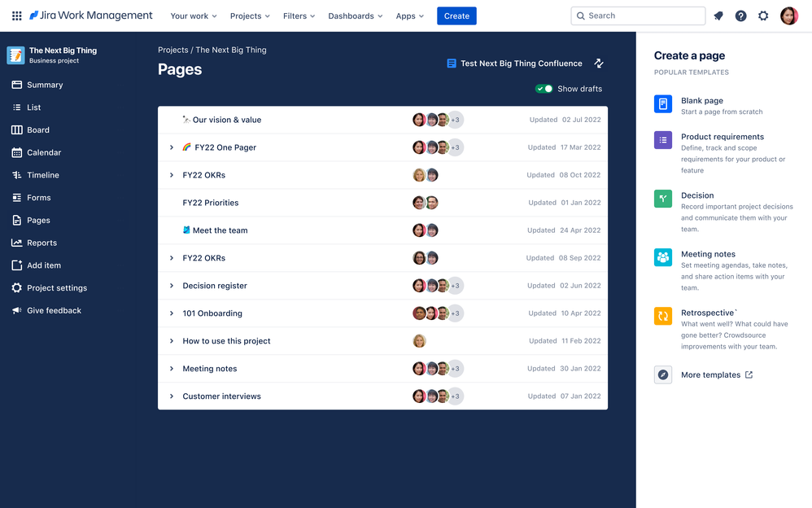Click The Next Big Thing breadcrumb

231,50
